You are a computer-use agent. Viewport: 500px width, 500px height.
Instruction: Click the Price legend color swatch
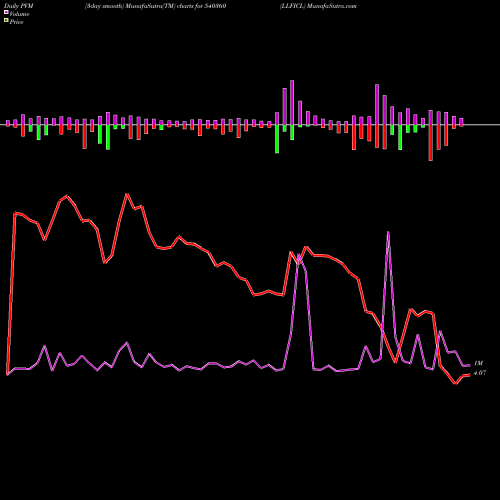pos(6,21)
